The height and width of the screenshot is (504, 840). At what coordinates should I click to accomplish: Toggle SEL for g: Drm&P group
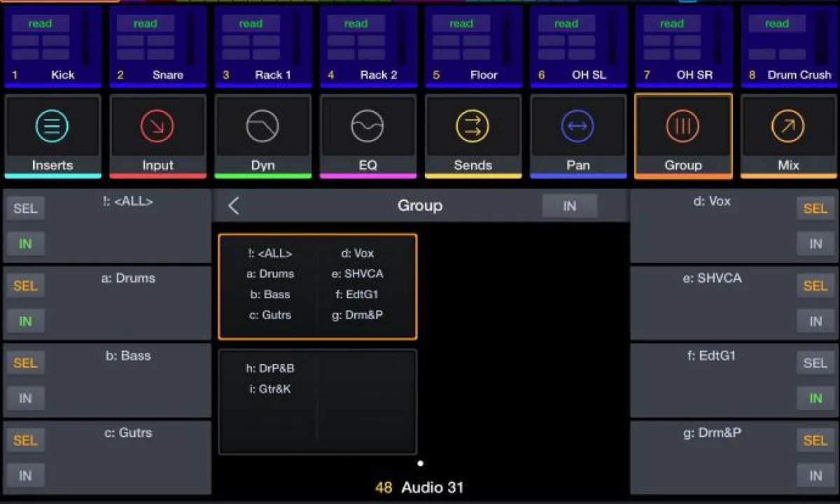(815, 440)
